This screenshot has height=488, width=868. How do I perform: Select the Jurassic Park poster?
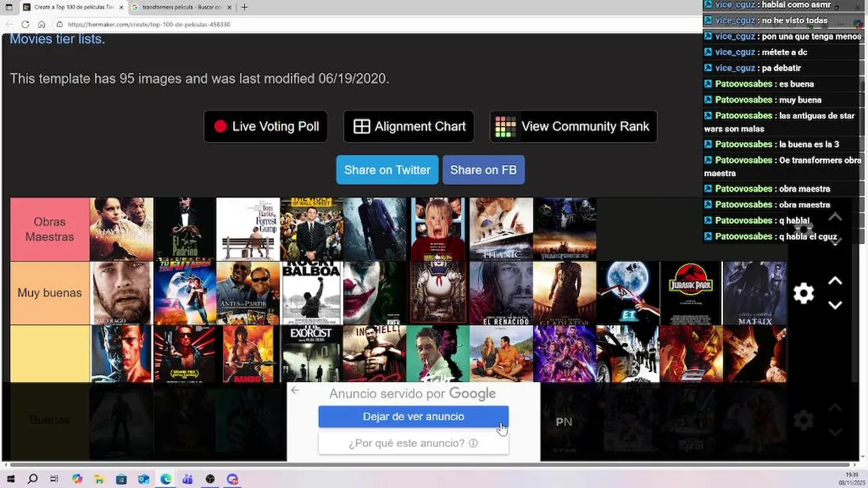[x=691, y=293]
